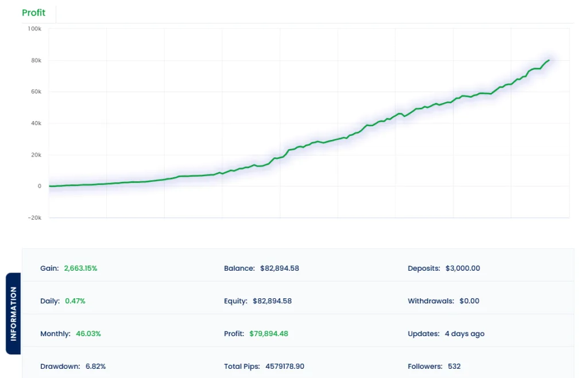The height and width of the screenshot is (378, 588).
Task: Click the Gain value of 2,663.15%
Action: [x=80, y=268]
